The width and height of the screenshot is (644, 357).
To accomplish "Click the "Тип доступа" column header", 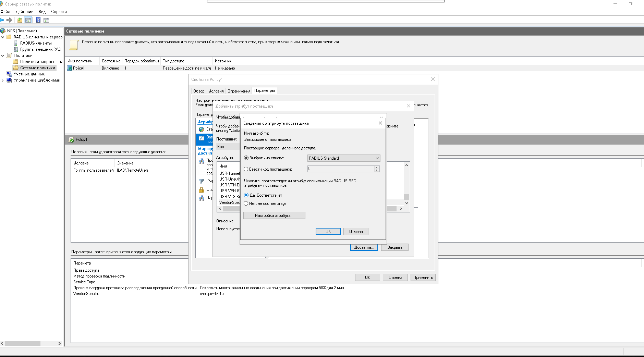I will 187,61.
